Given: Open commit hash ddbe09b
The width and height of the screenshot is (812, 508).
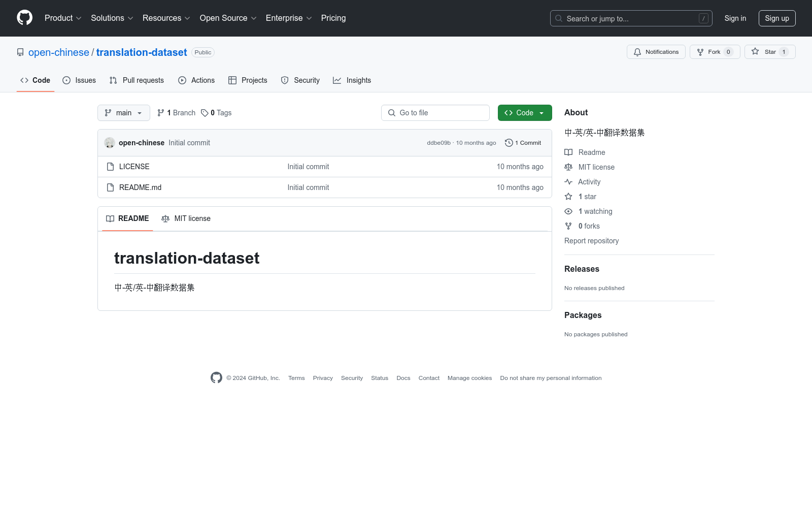Looking at the screenshot, I should click(438, 143).
